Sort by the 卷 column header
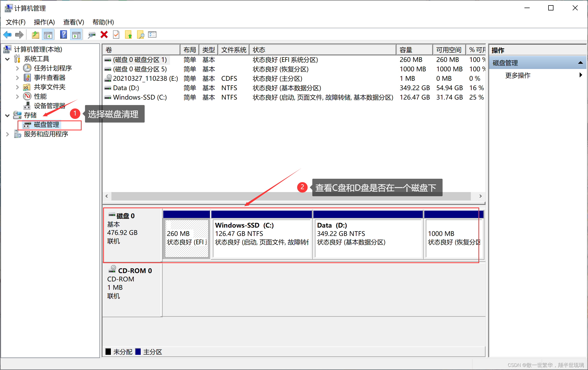The height and width of the screenshot is (370, 588). [141, 50]
